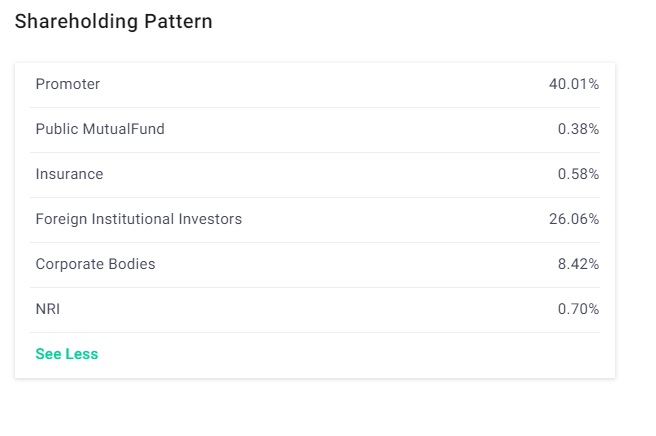Click the word Bodies in the list
Screen dimensions: 656x436
tap(134, 264)
